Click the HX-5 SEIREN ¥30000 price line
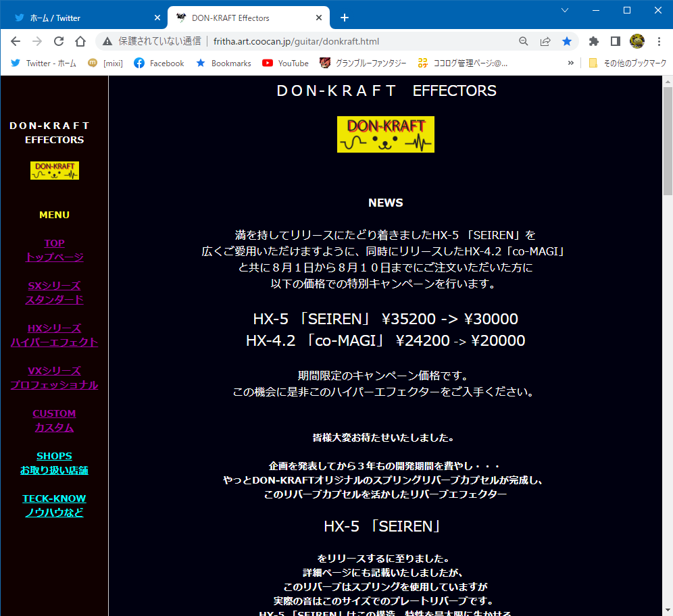This screenshot has height=616, width=673. click(x=385, y=319)
